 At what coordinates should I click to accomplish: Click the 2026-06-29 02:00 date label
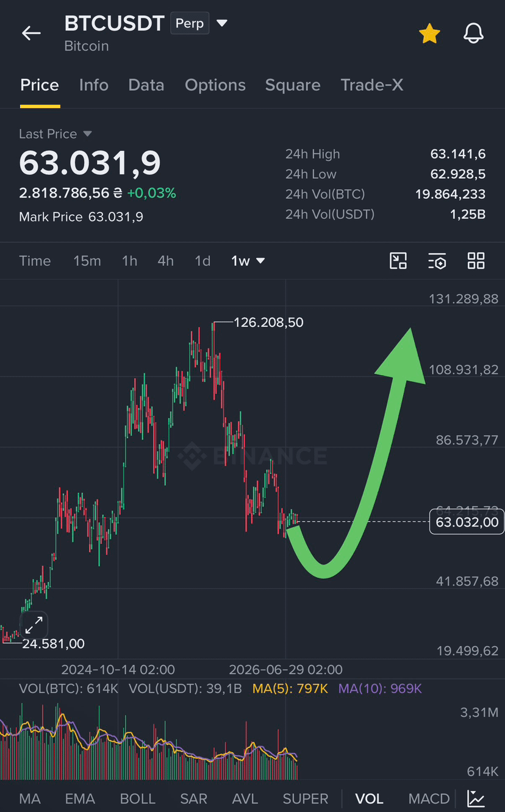click(285, 669)
